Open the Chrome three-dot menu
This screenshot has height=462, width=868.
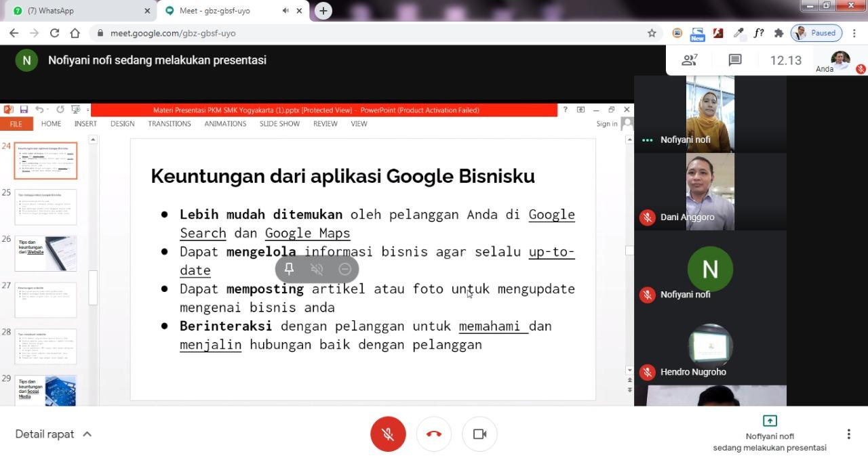854,33
